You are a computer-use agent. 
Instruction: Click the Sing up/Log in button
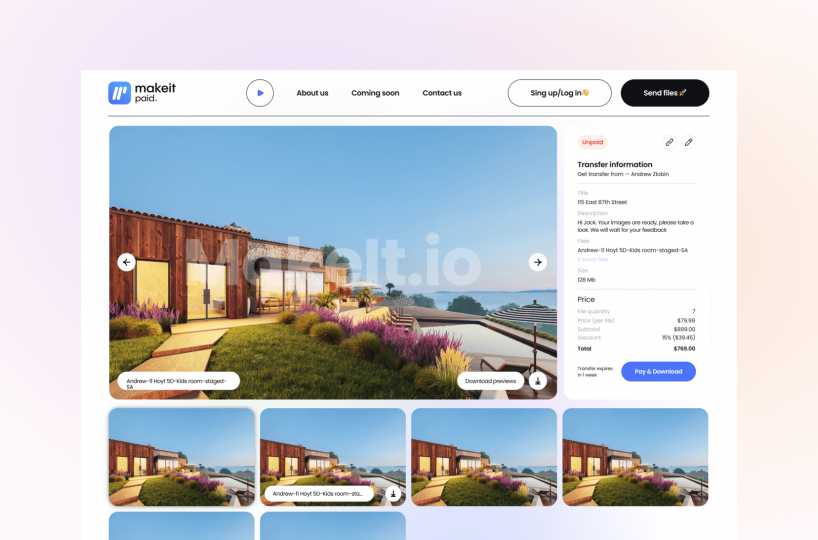(x=559, y=93)
